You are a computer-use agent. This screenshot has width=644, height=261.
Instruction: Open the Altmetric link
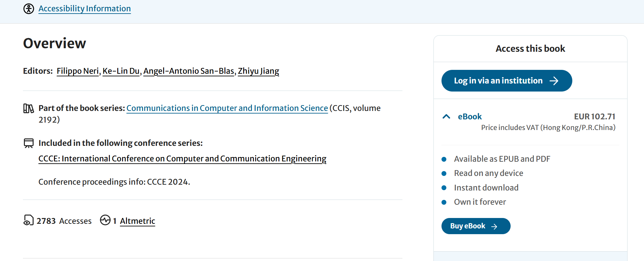click(138, 221)
